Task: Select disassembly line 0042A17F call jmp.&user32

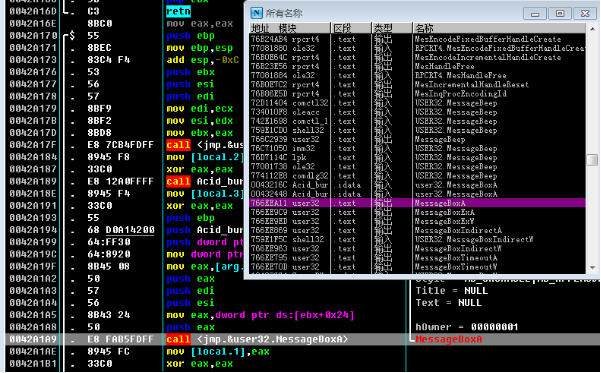Action: coord(125,145)
